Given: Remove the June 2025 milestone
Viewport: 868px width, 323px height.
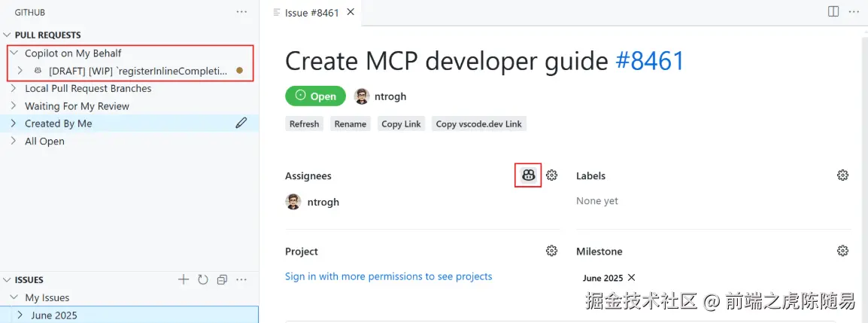Looking at the screenshot, I should click(632, 278).
